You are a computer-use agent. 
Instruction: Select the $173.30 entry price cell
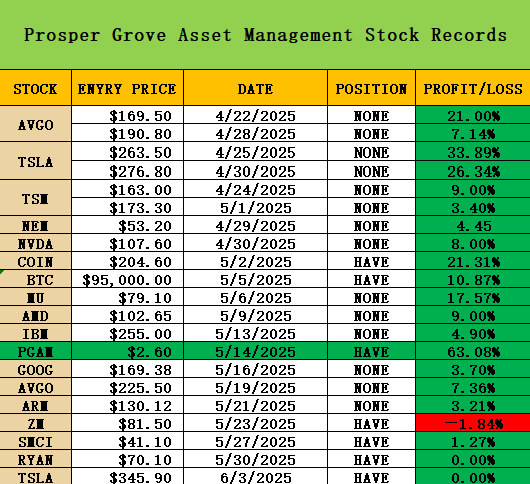tap(127, 207)
